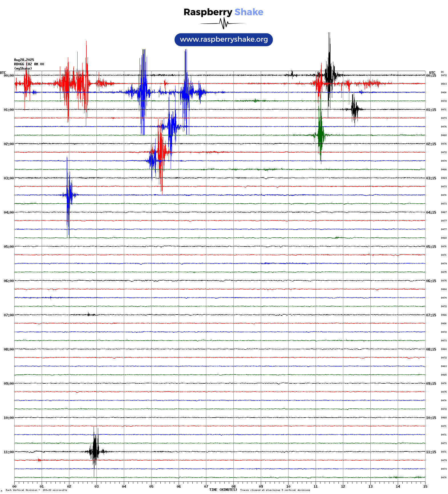Click the Aug28,2025 date label
Image resolution: width=448 pixels, height=494 pixels.
24,60
